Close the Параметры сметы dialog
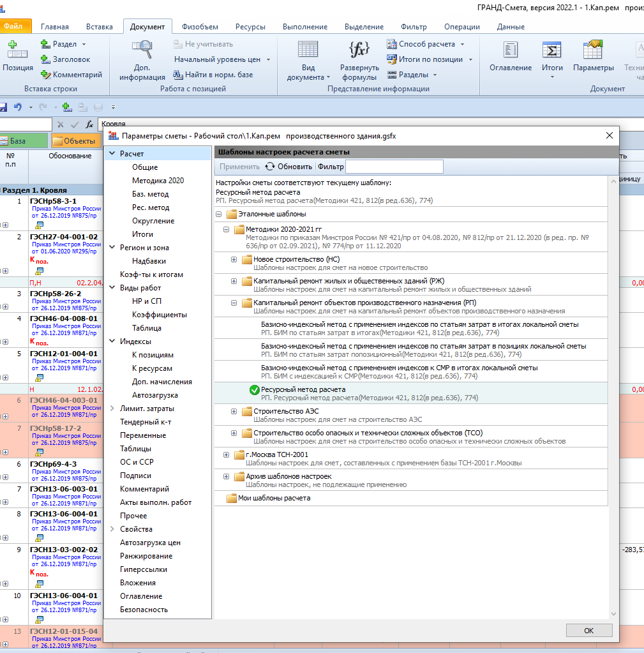Image resolution: width=644 pixels, height=653 pixels. 610,136
